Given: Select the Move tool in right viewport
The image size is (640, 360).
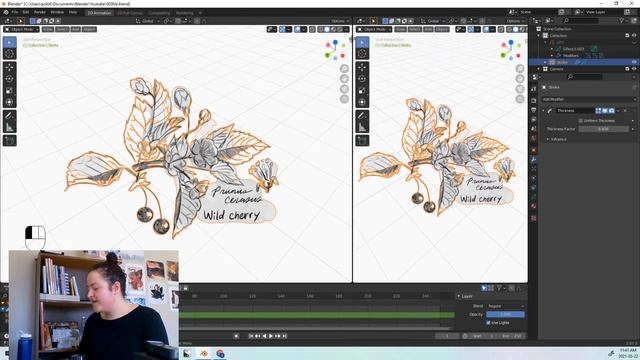Looking at the screenshot, I should click(362, 67).
